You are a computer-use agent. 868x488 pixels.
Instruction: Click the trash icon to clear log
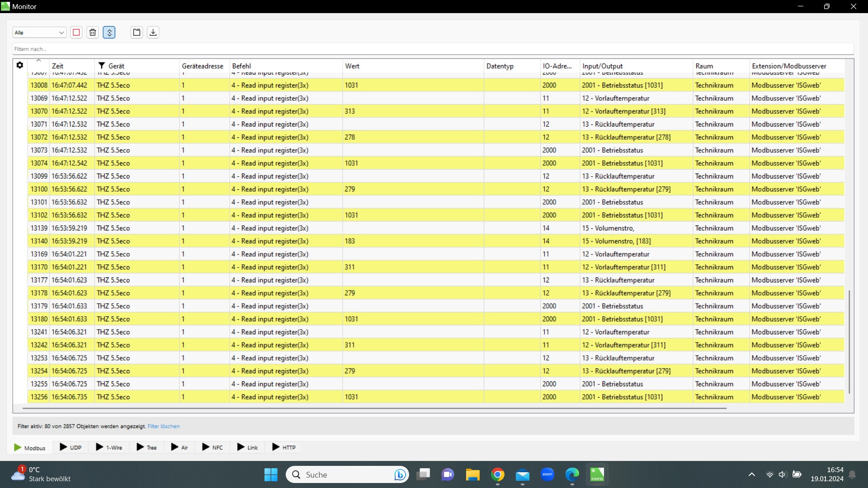93,33
